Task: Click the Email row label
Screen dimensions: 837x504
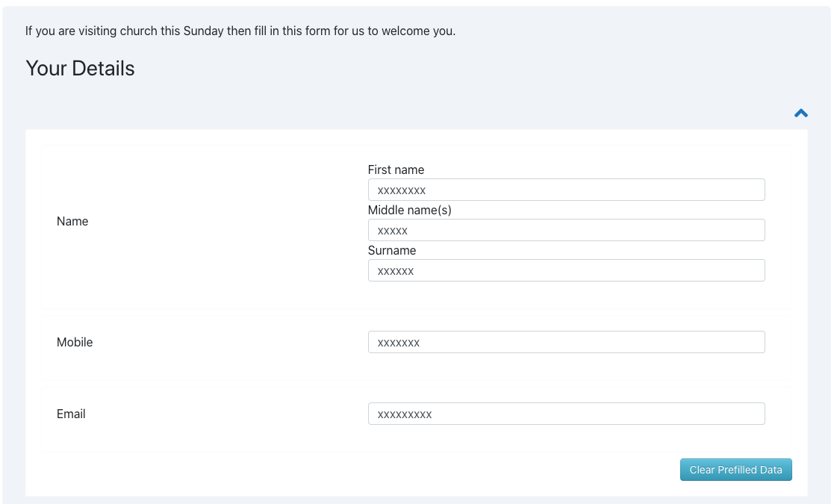Action: [71, 414]
